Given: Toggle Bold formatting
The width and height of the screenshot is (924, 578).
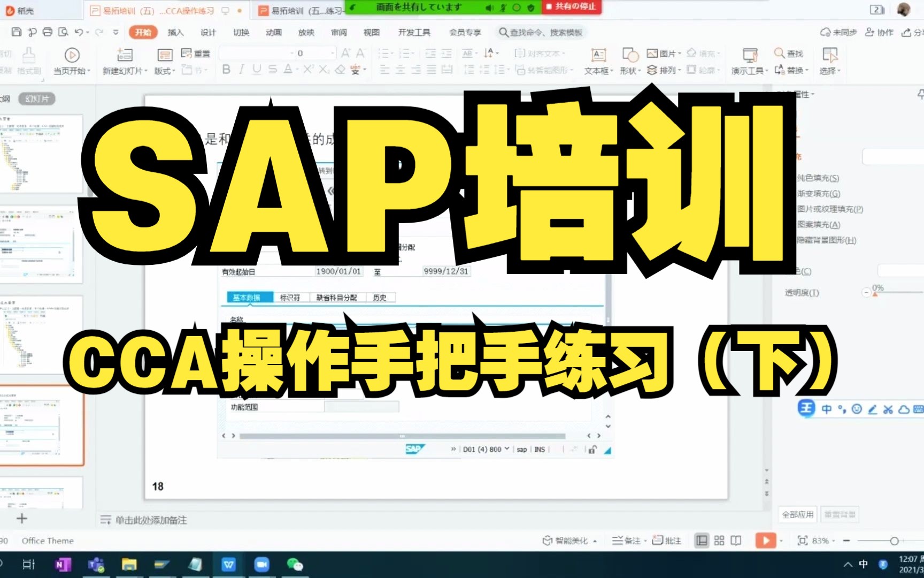Looking at the screenshot, I should [x=226, y=70].
